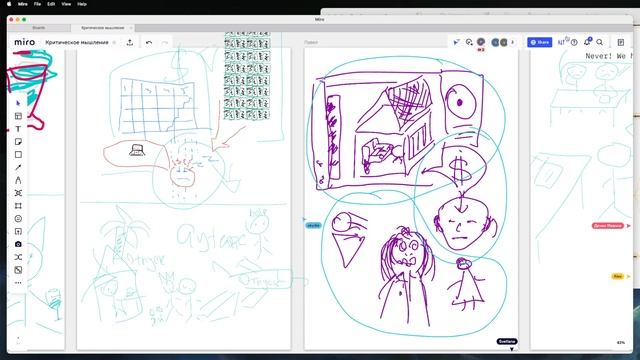640x360 pixels.
Task: Undo the last action
Action: click(149, 42)
